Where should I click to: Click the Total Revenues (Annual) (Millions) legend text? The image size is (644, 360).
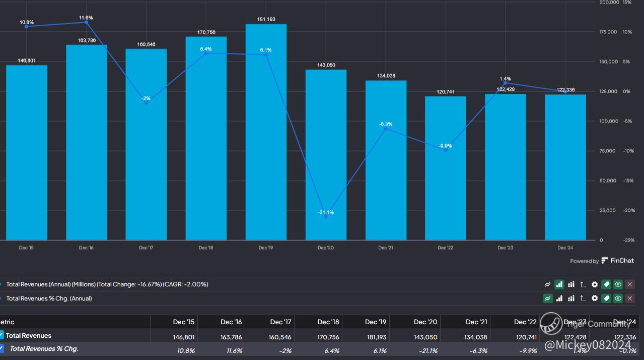tap(107, 284)
